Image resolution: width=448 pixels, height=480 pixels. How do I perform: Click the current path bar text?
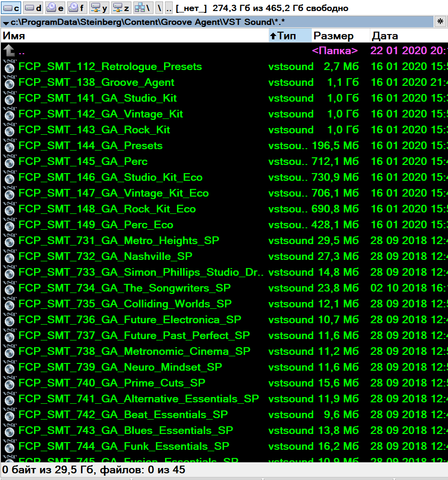pyautogui.click(x=148, y=22)
